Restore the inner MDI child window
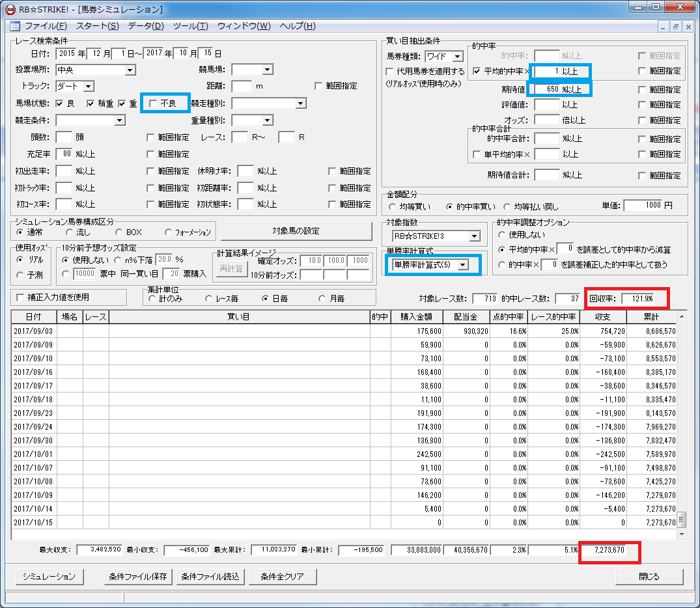The height and width of the screenshot is (608, 700). pyautogui.click(x=676, y=27)
